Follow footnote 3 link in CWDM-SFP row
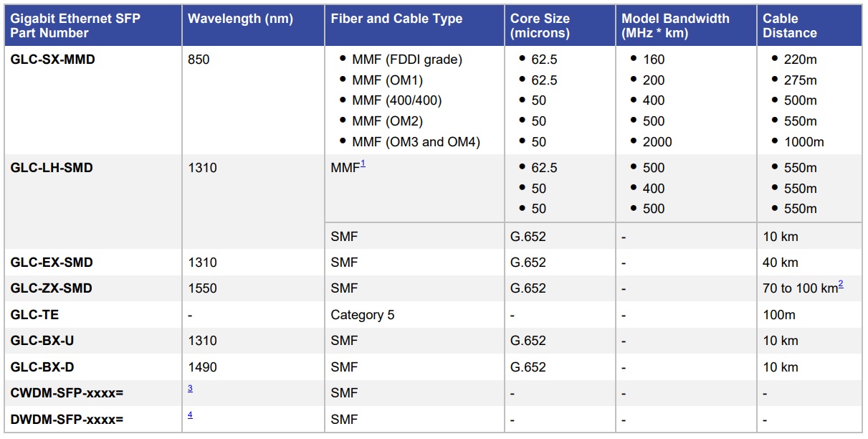The height and width of the screenshot is (439, 868). tap(191, 388)
